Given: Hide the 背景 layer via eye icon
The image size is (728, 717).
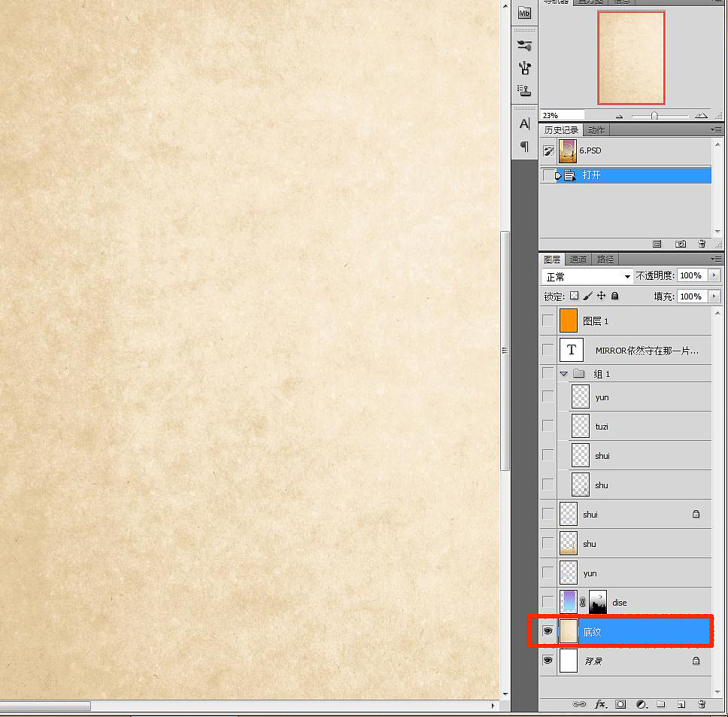Looking at the screenshot, I should pos(548,661).
